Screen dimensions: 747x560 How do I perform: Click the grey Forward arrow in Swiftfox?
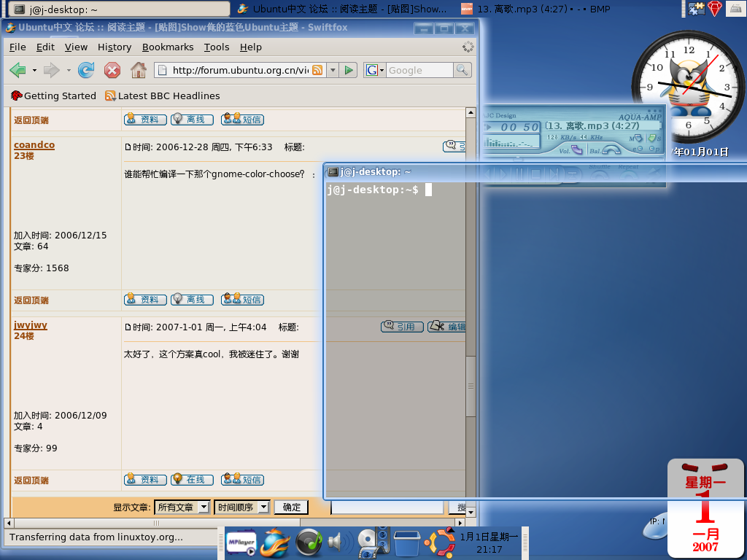pyautogui.click(x=52, y=71)
